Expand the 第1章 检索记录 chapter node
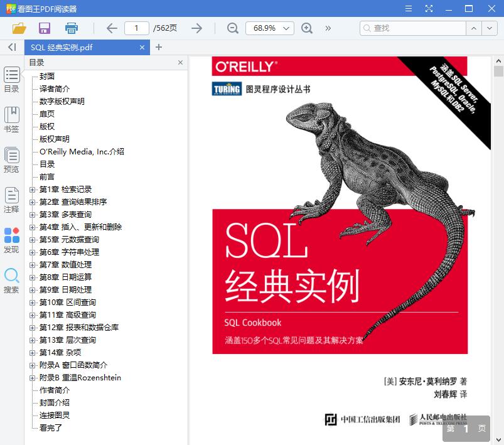This screenshot has width=504, height=445. tap(31, 189)
